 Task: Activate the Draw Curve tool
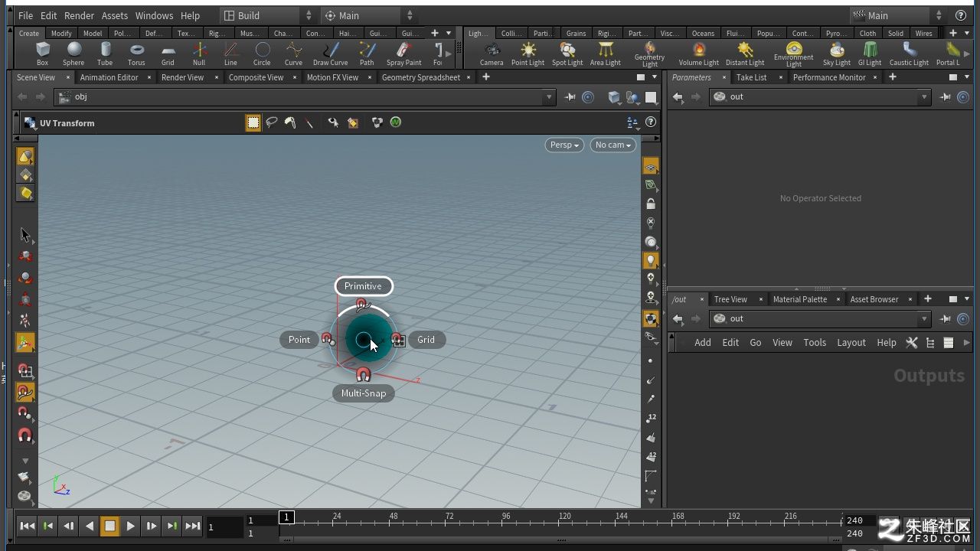click(x=330, y=54)
